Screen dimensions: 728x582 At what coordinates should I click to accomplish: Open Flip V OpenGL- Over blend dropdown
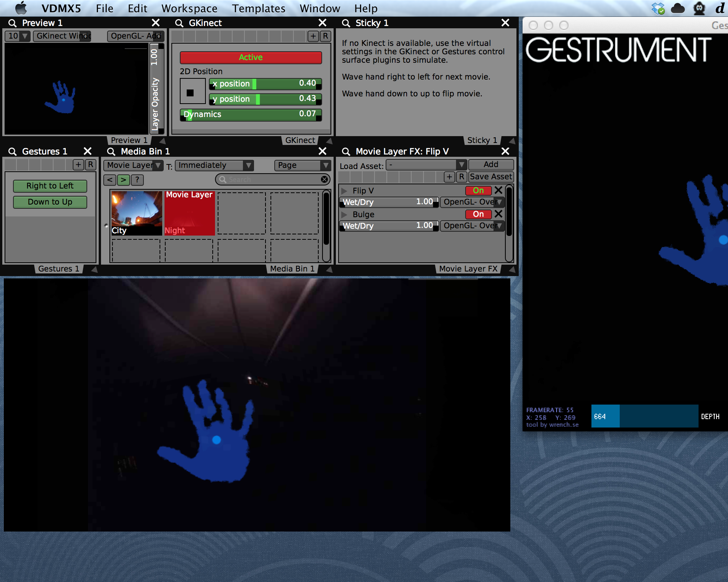(x=472, y=202)
